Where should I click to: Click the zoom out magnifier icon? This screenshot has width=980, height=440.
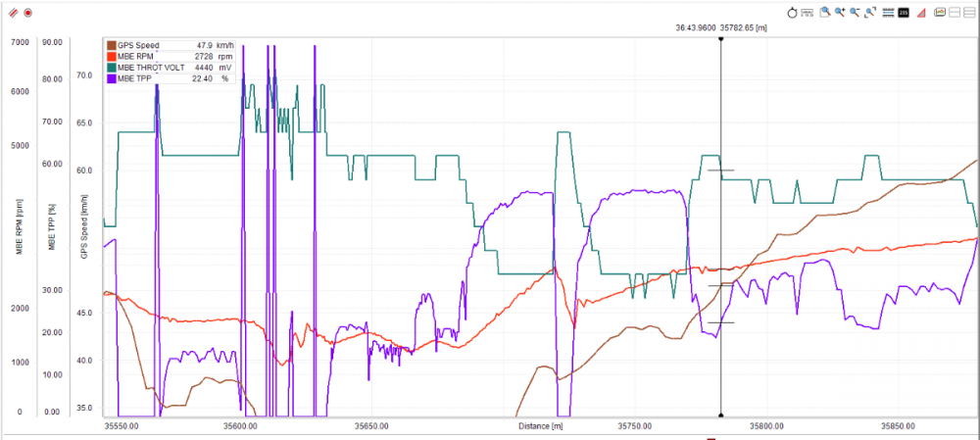click(856, 12)
